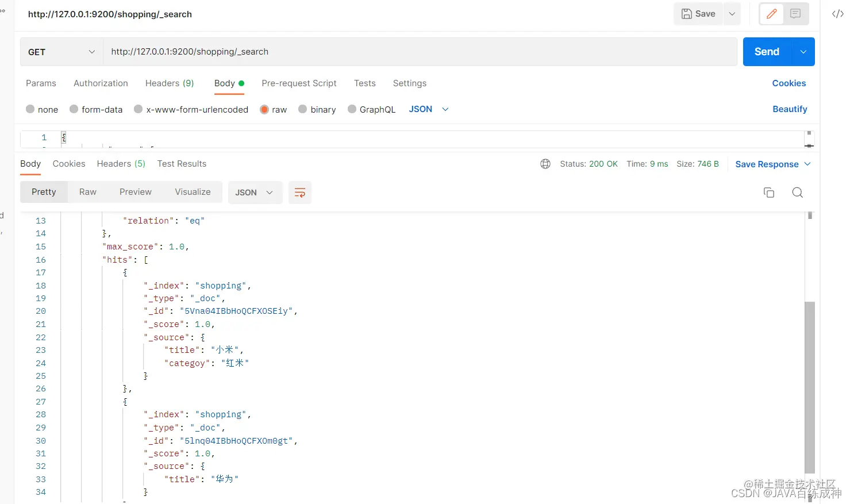Open the Authorization tab
Image resolution: width=850 pixels, height=504 pixels.
click(x=101, y=83)
